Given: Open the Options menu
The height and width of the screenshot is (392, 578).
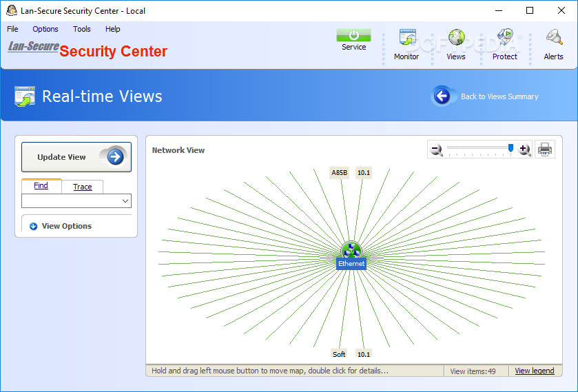Looking at the screenshot, I should tap(45, 29).
